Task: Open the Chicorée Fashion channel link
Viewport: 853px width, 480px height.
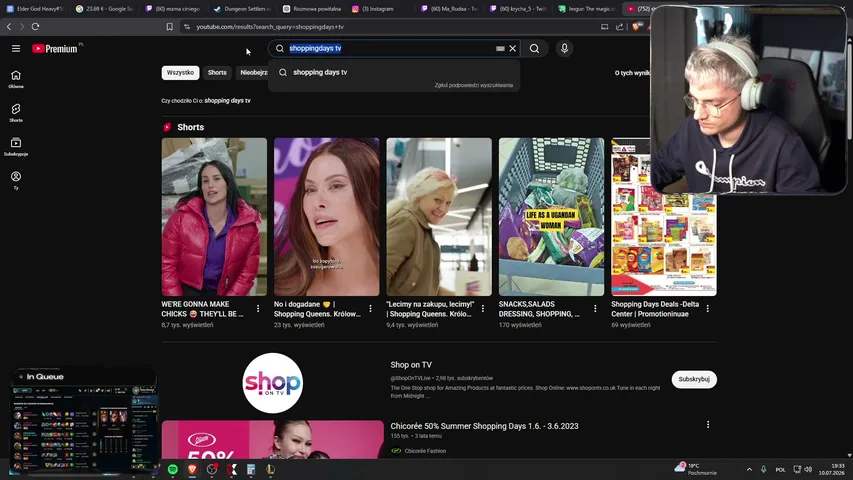Action: [425, 451]
